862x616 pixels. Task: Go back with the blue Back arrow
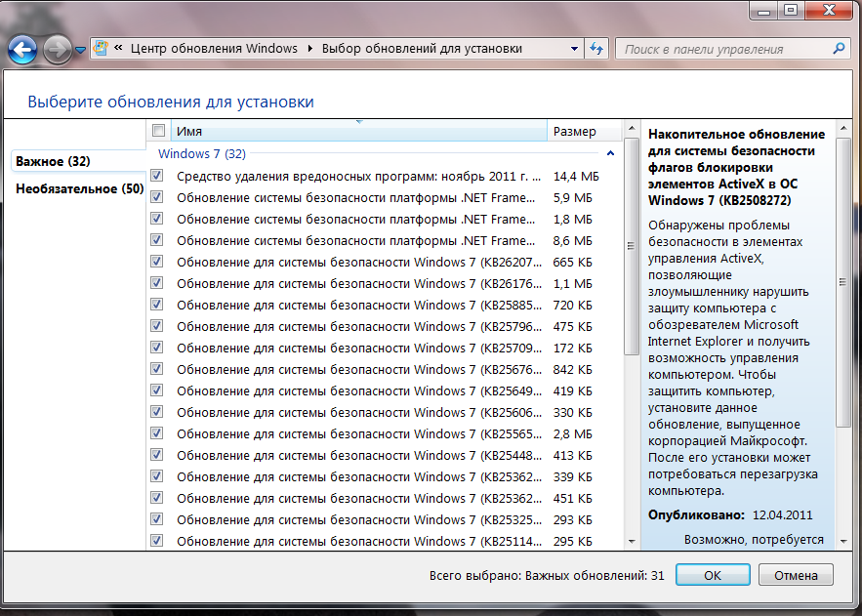click(22, 50)
